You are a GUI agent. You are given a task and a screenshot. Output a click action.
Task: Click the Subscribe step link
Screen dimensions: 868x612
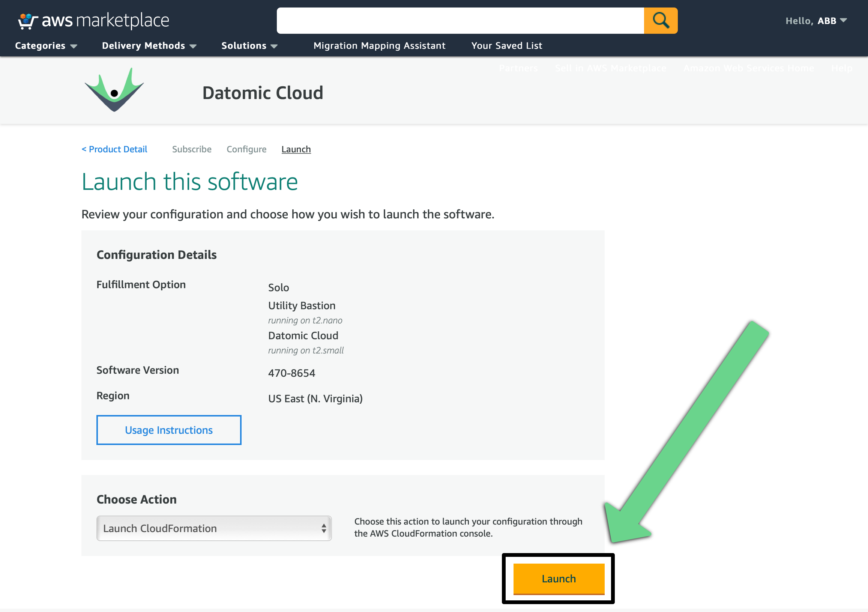[191, 149]
